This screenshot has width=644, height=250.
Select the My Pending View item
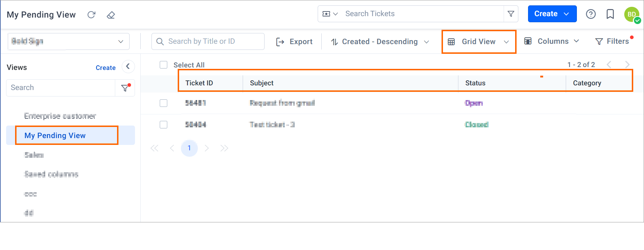[x=70, y=135]
